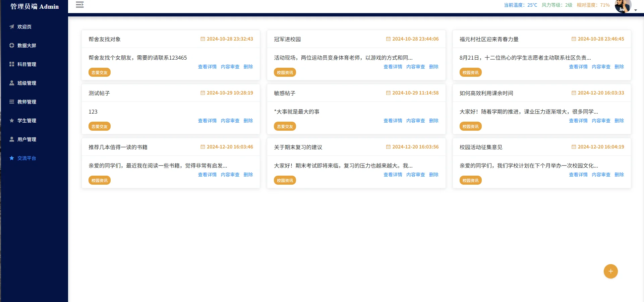Screen dimensions: 644x302
Task: Click the 班级管理 person icon in sidebar
Action: [x=11, y=83]
